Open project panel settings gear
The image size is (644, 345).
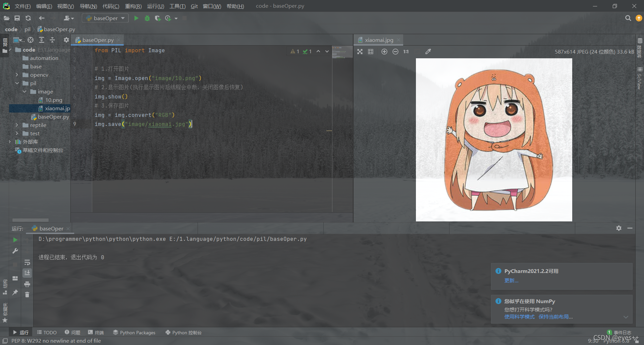pyautogui.click(x=66, y=40)
